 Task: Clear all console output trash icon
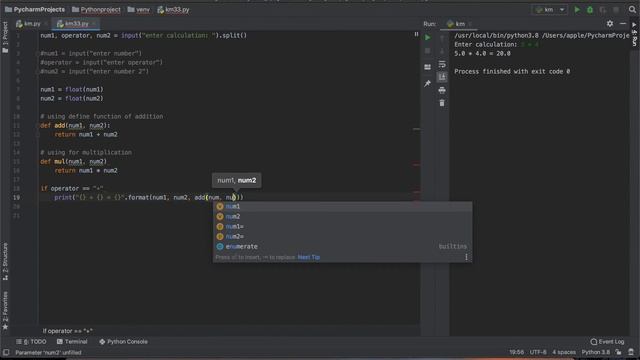pos(442,103)
